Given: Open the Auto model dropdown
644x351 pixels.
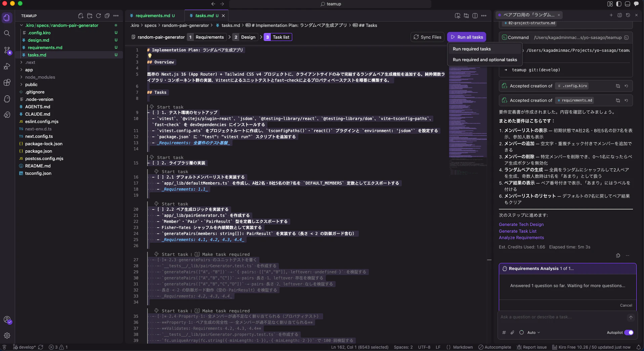Looking at the screenshot, I should point(533,333).
